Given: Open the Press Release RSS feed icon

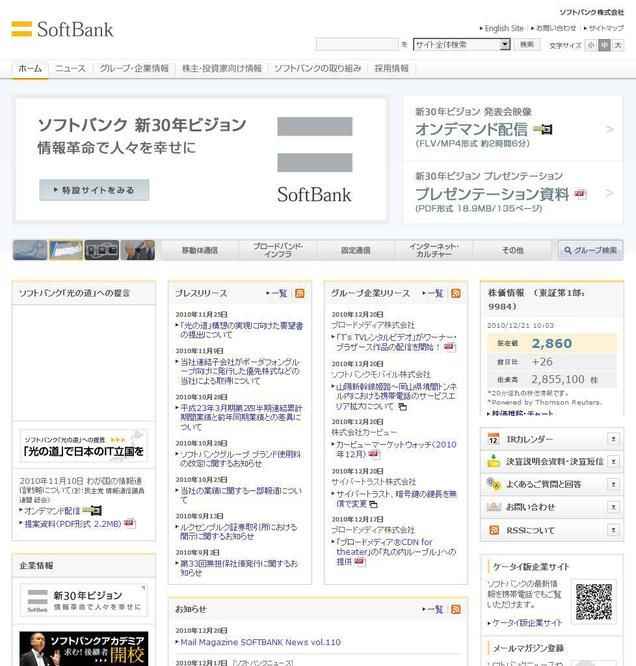Looking at the screenshot, I should (x=300, y=293).
